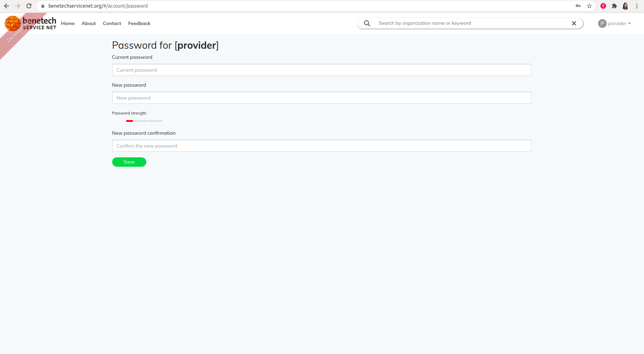The image size is (644, 354).
Task: Reload the page
Action: click(x=29, y=6)
